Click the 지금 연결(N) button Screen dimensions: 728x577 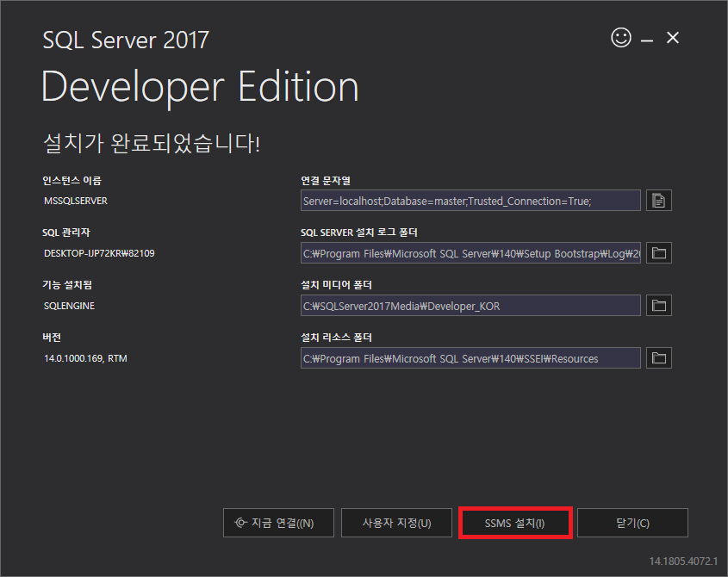coord(278,523)
